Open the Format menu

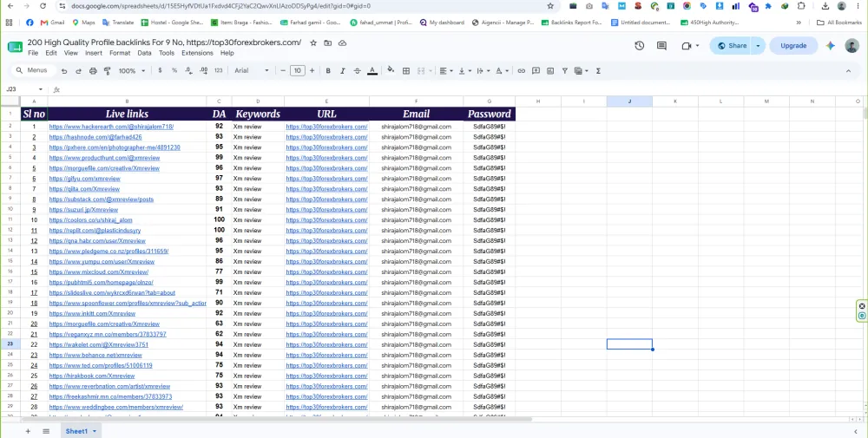120,53
